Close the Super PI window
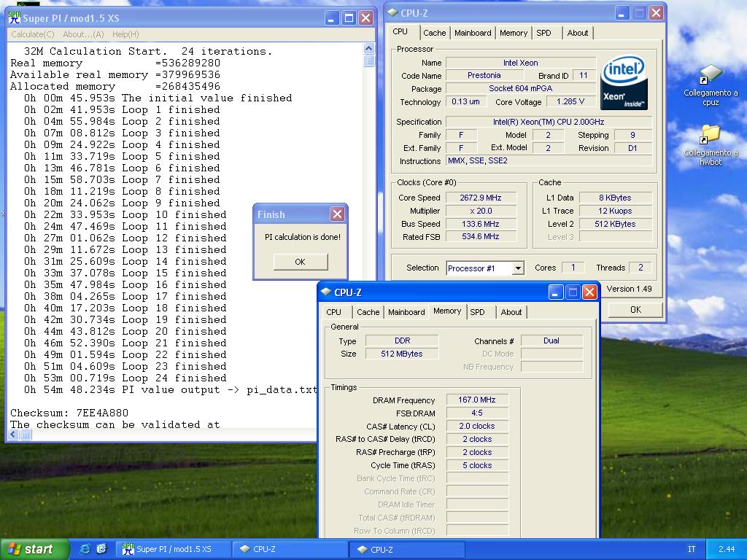The image size is (747, 560). 366,18
